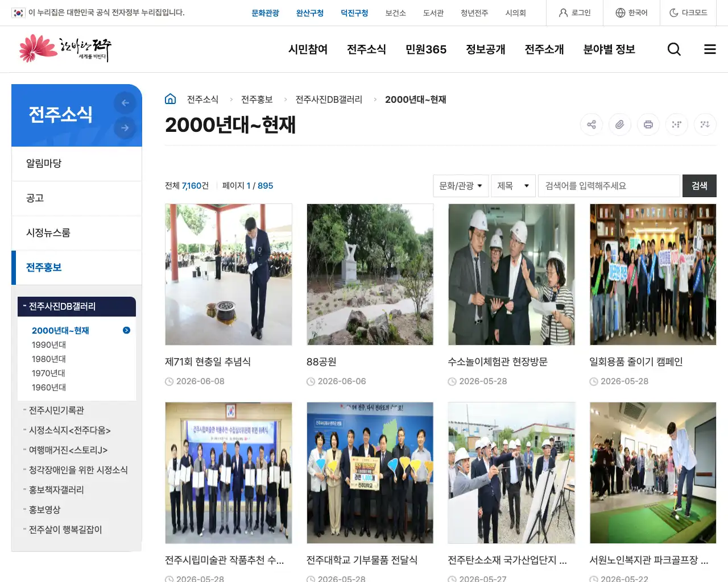The image size is (728, 582).
Task: Click 전주사진DB갤러리 in the breadcrumb
Action: (x=329, y=99)
